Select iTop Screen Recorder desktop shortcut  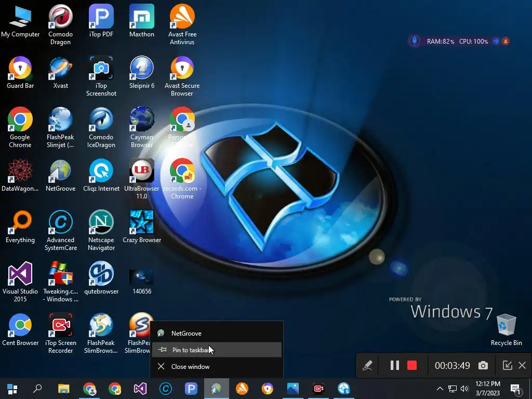click(60, 333)
